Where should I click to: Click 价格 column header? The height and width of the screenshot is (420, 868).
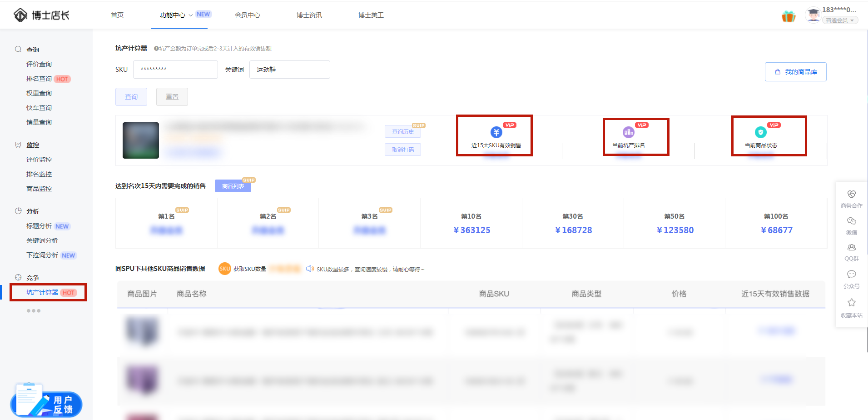(679, 294)
